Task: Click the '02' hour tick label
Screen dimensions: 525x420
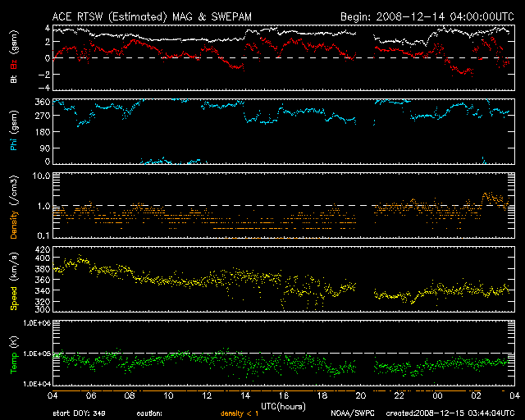Action: click(476, 396)
